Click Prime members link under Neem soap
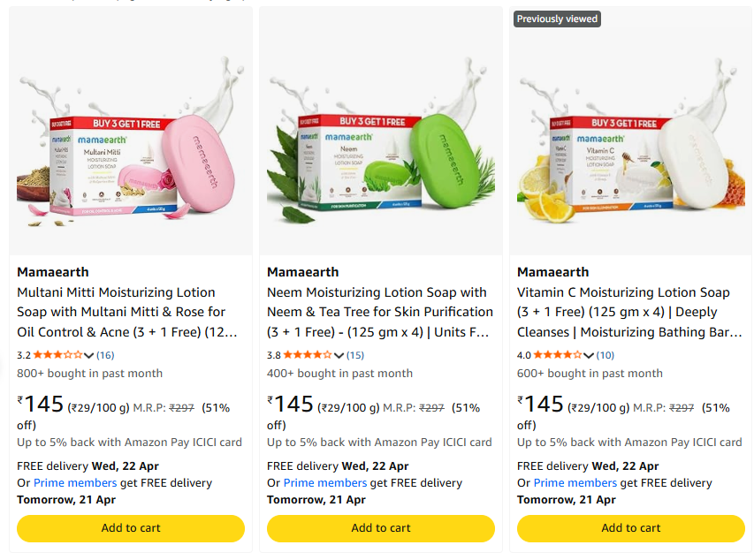Image resolution: width=754 pixels, height=560 pixels. tap(325, 483)
